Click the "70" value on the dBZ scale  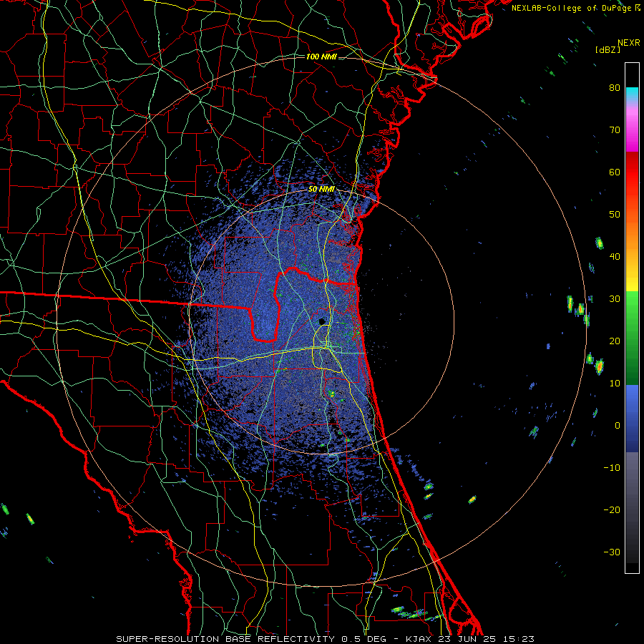tap(615, 130)
